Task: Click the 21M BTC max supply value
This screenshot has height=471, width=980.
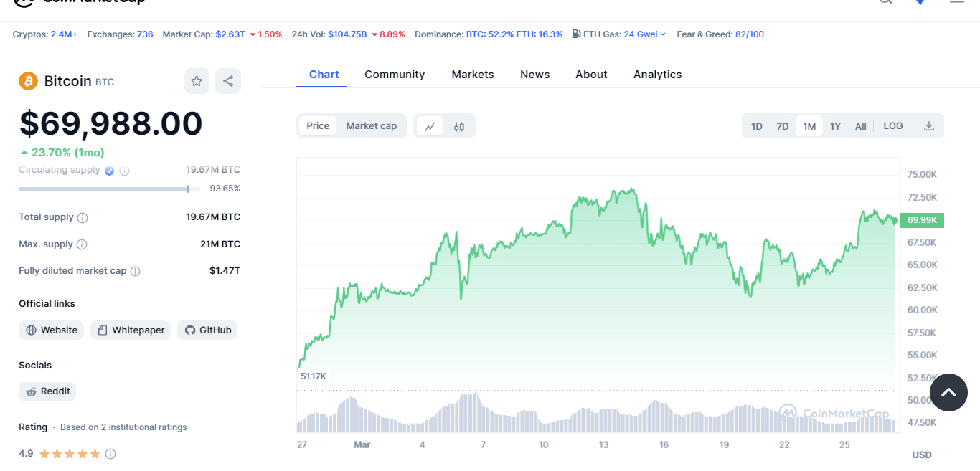Action: tap(220, 244)
